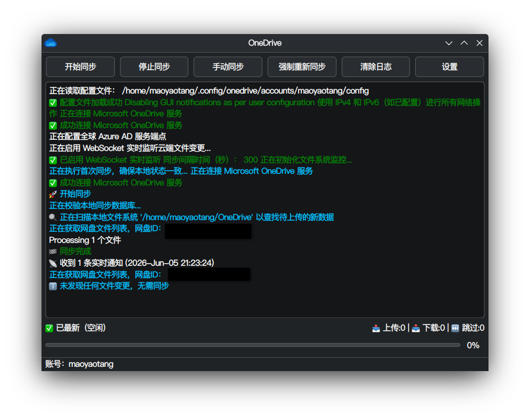Click the Processing 1 个文件 line
Screen dimensions: 530x420
(85, 240)
